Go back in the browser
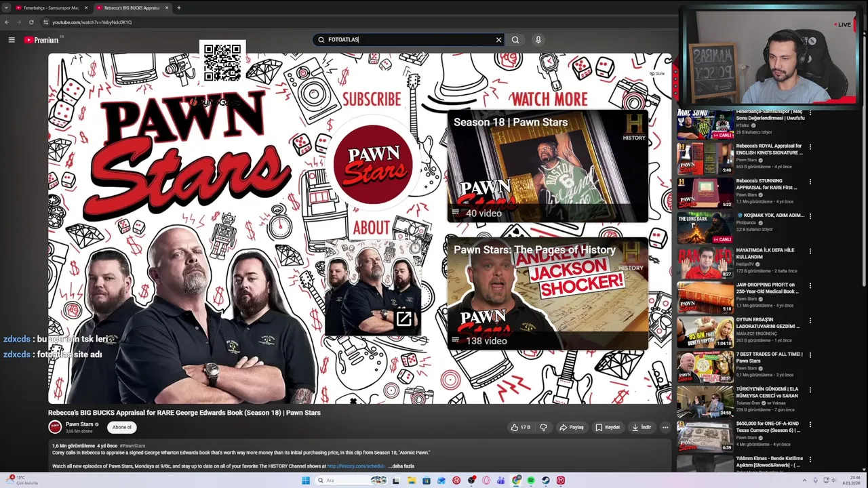The image size is (868, 488). 7,22
